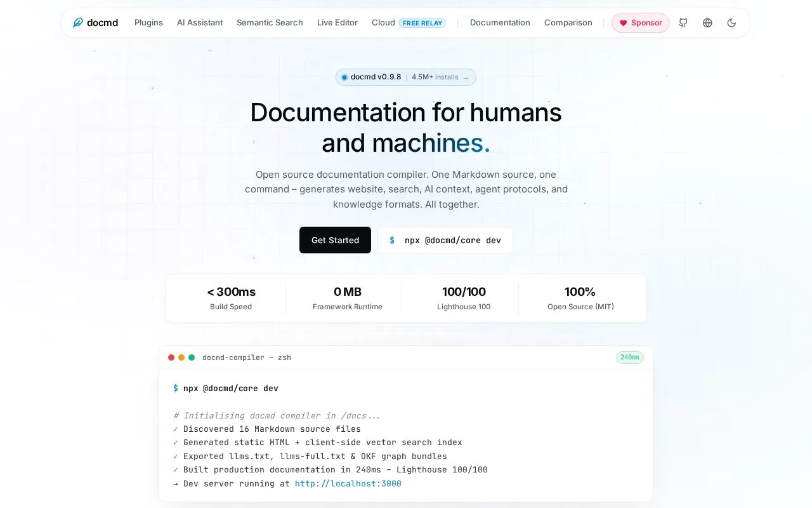The width and height of the screenshot is (812, 508).
Task: Click the 240ms badge in terminal
Action: (630, 358)
